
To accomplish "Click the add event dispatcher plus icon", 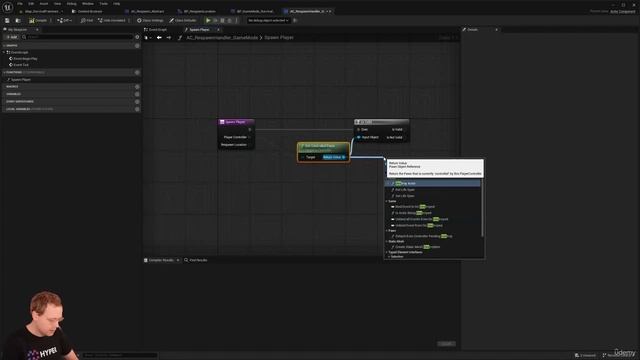I will pos(137,102).
